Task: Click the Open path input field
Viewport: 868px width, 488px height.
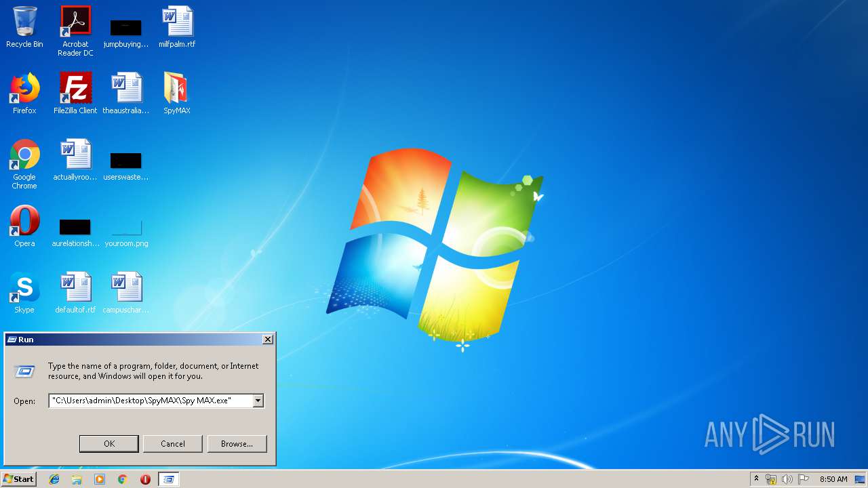Action: tap(151, 401)
